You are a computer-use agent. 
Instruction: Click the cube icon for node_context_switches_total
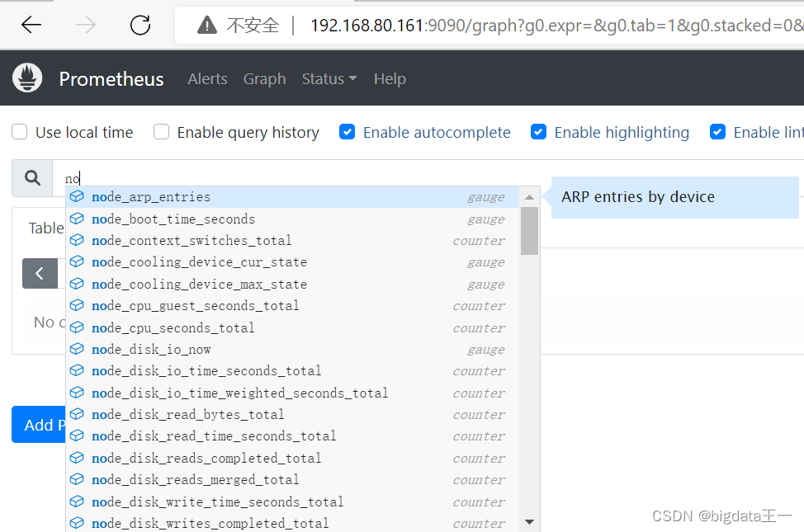[x=77, y=240]
